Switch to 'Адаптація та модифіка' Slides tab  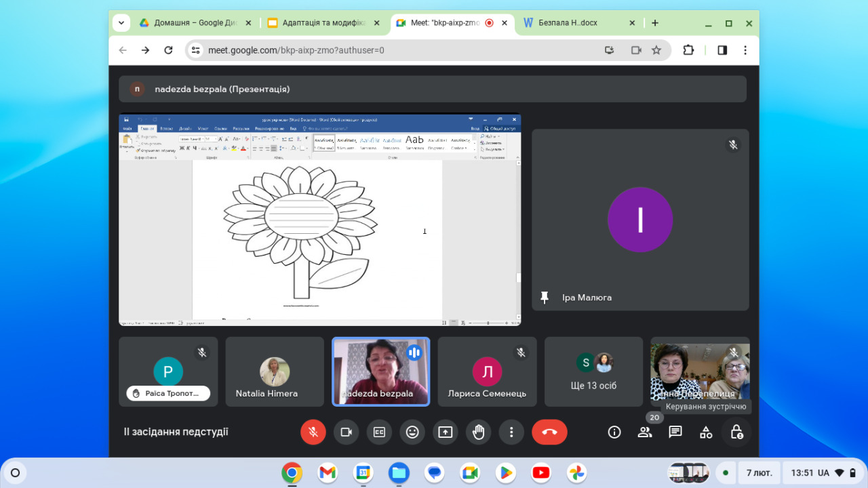coord(325,22)
